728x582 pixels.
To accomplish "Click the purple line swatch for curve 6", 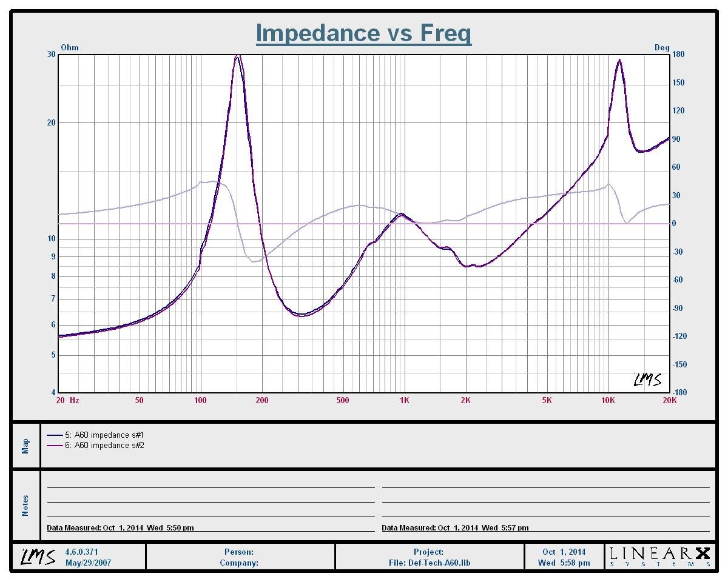I will click(55, 446).
